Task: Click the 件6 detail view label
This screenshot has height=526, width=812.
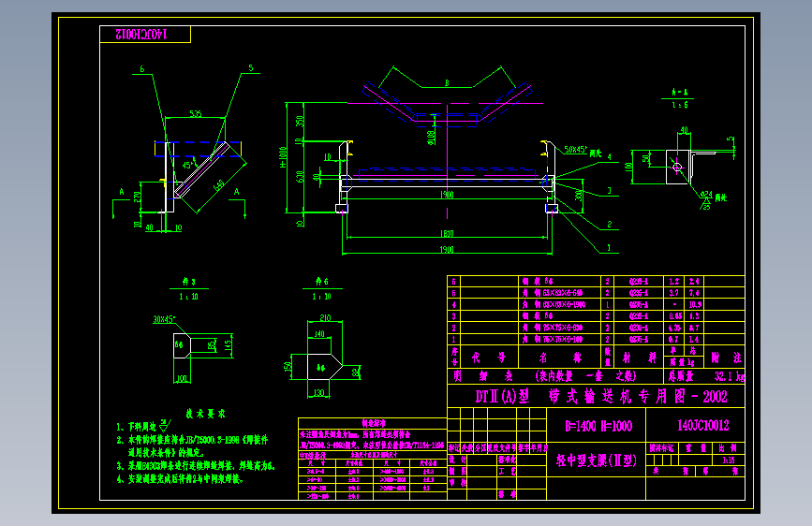Action: [321, 282]
